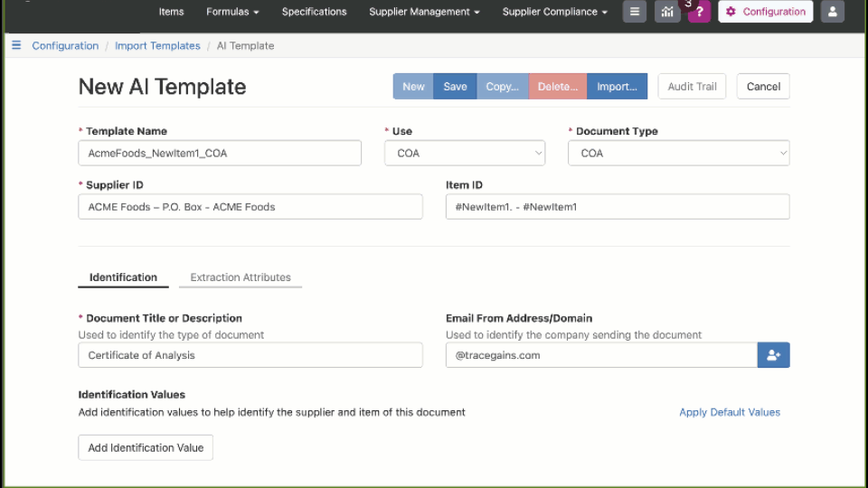Open the Specifications menu item
This screenshot has width=868, height=488.
click(x=314, y=12)
